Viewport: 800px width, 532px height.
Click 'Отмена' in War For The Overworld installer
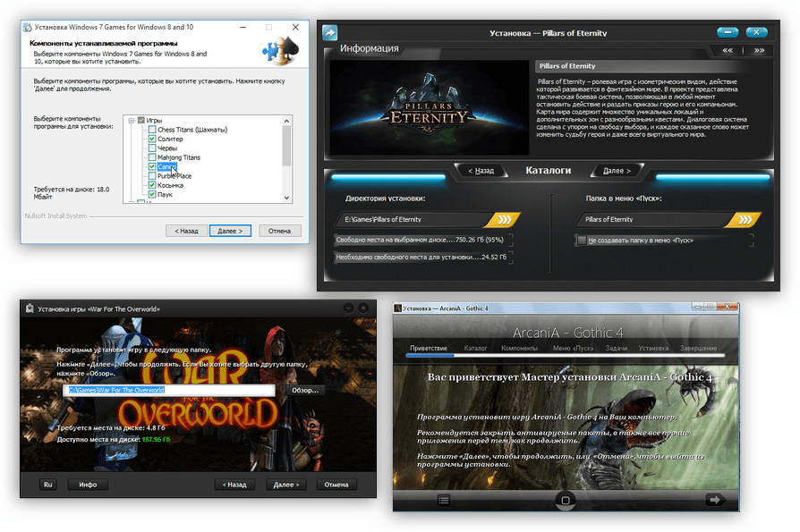pos(336,485)
